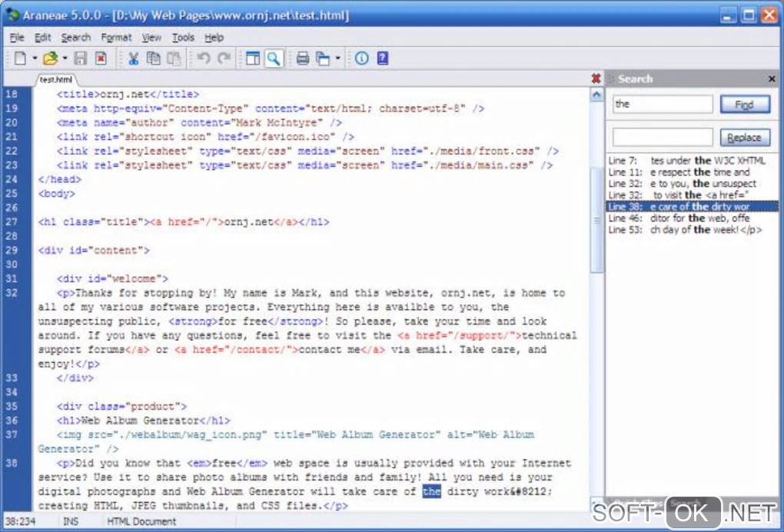This screenshot has height=532, width=784.
Task: Click the highlighted word 'the' in the editor
Action: pyautogui.click(x=431, y=491)
